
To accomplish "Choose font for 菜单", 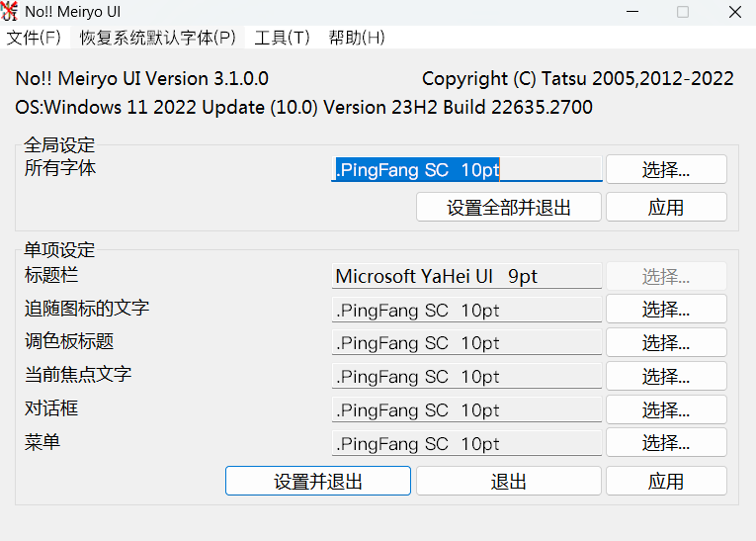I will (665, 443).
